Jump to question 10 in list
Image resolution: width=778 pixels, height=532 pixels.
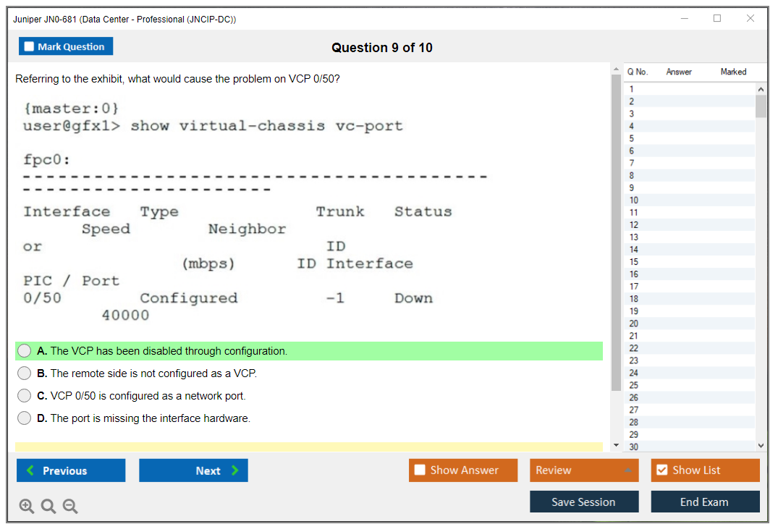[634, 200]
